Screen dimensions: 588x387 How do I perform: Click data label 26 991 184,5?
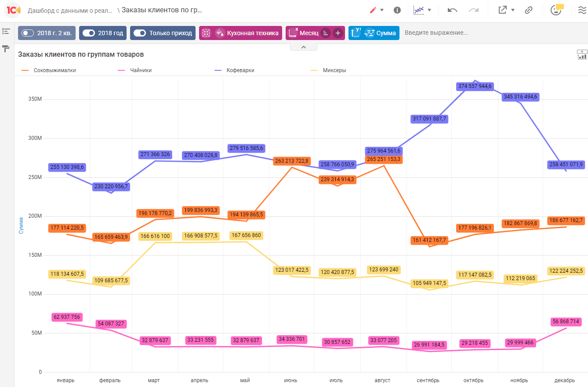pos(429,345)
